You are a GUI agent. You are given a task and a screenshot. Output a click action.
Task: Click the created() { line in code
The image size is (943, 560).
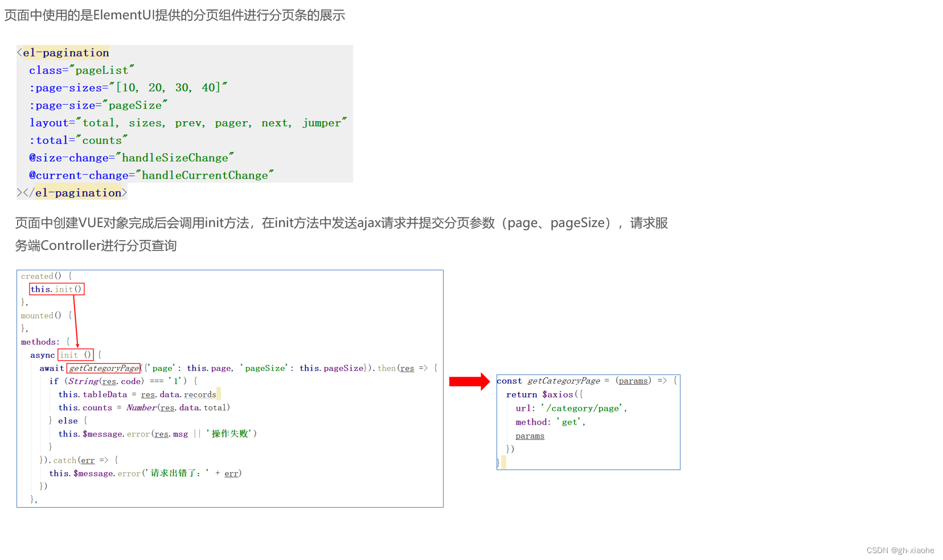47,276
